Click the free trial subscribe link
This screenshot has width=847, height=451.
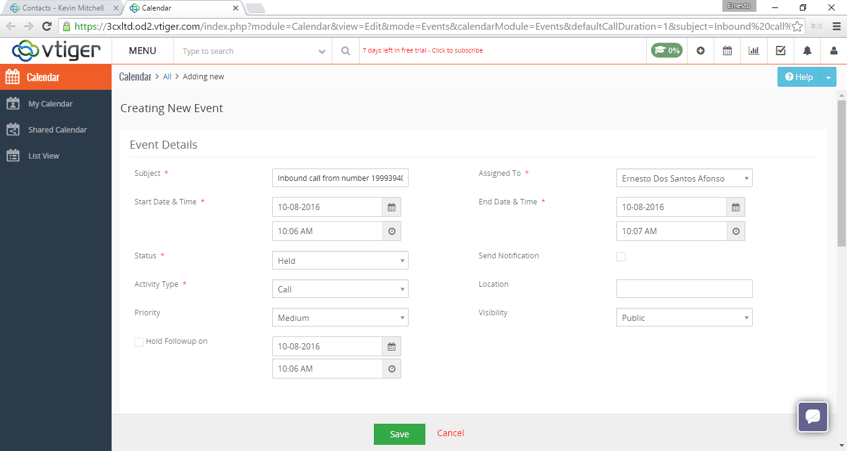coord(423,50)
